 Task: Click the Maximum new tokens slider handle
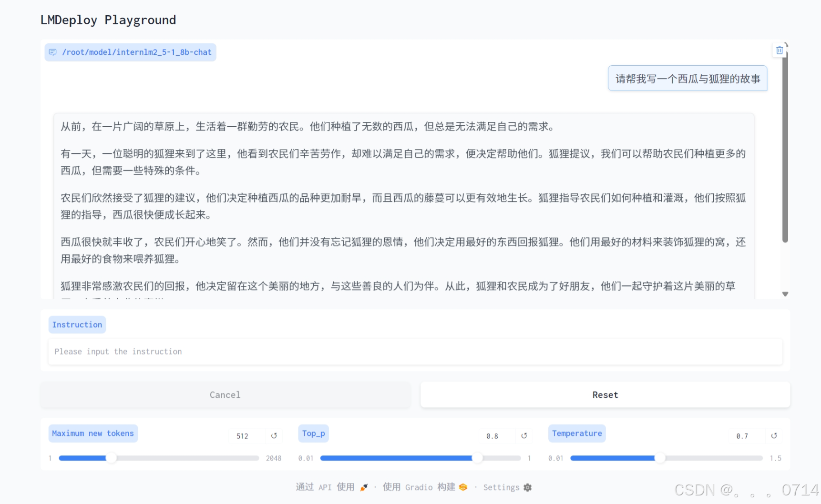pos(112,458)
